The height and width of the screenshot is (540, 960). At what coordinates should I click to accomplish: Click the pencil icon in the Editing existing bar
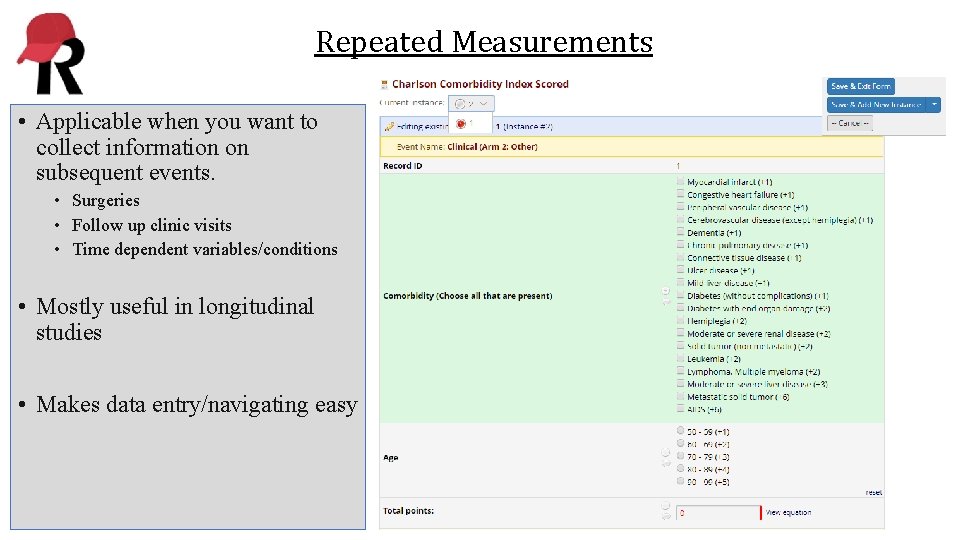389,126
